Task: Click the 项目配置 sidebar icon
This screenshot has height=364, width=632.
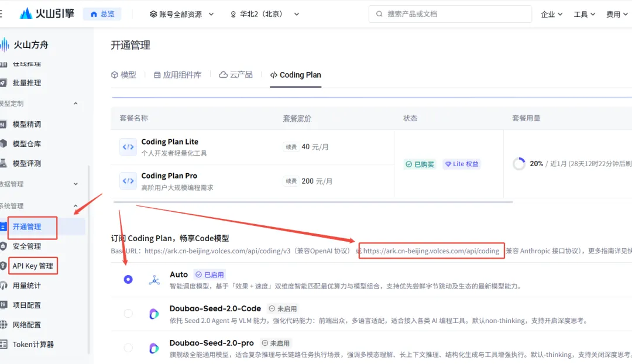Action: [x=4, y=305]
